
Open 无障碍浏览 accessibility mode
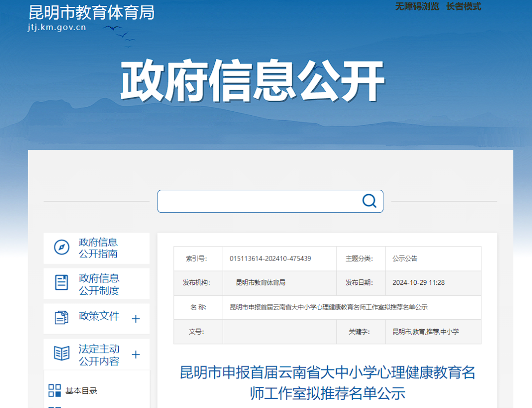coord(417,7)
